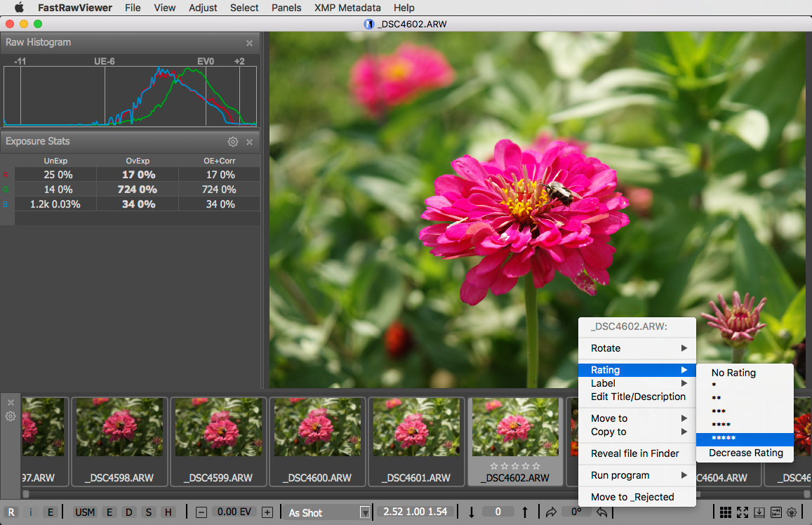
Task: Toggle the H highlight inspection button
Action: (168, 512)
